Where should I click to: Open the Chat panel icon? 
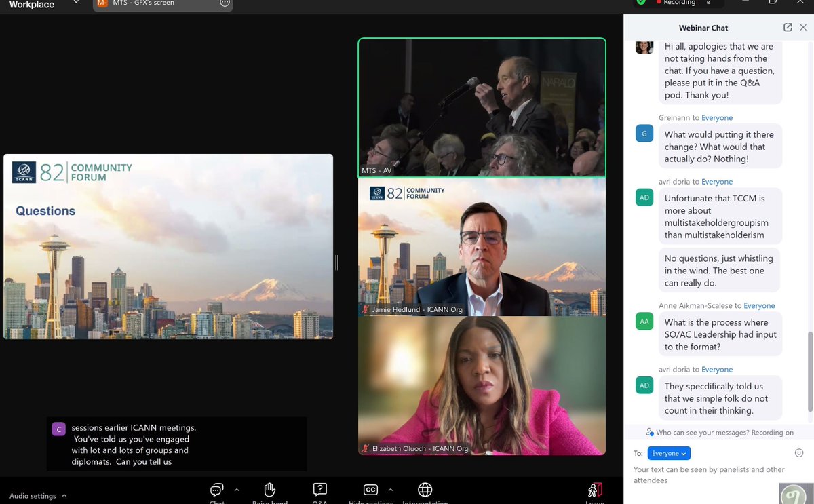[217, 490]
